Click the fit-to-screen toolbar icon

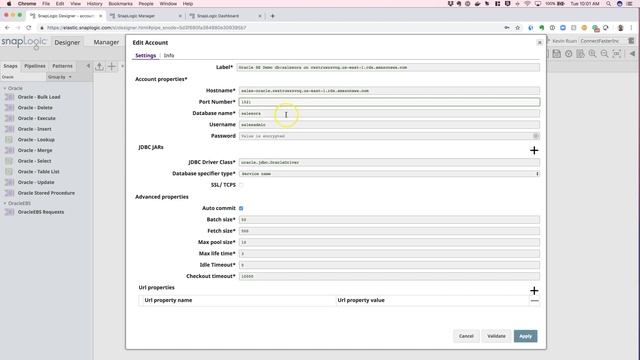point(617,54)
